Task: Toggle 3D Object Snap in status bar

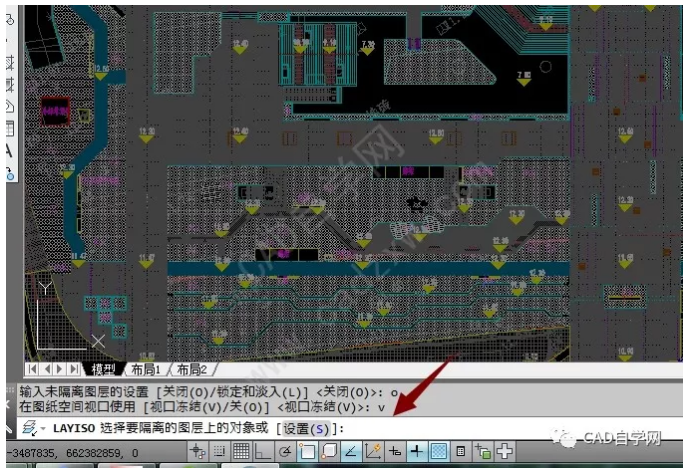Action: pyautogui.click(x=329, y=451)
